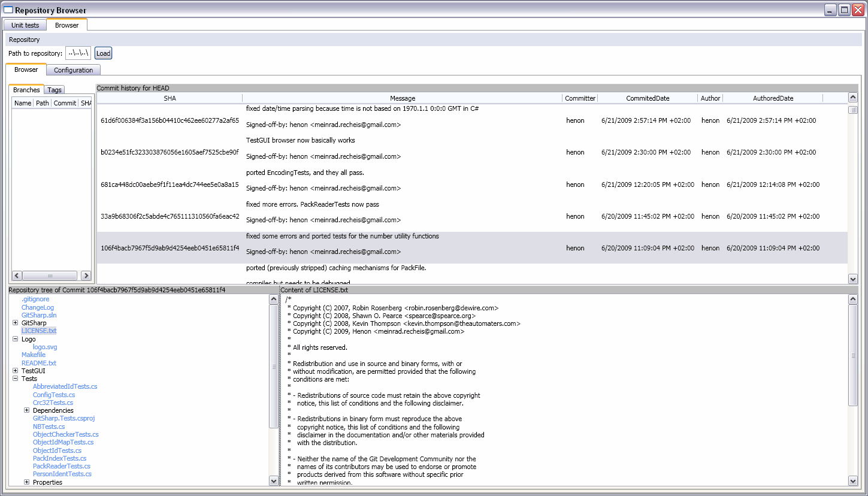
Task: Open AbbreviatedIdTests.cs
Action: pyautogui.click(x=65, y=387)
